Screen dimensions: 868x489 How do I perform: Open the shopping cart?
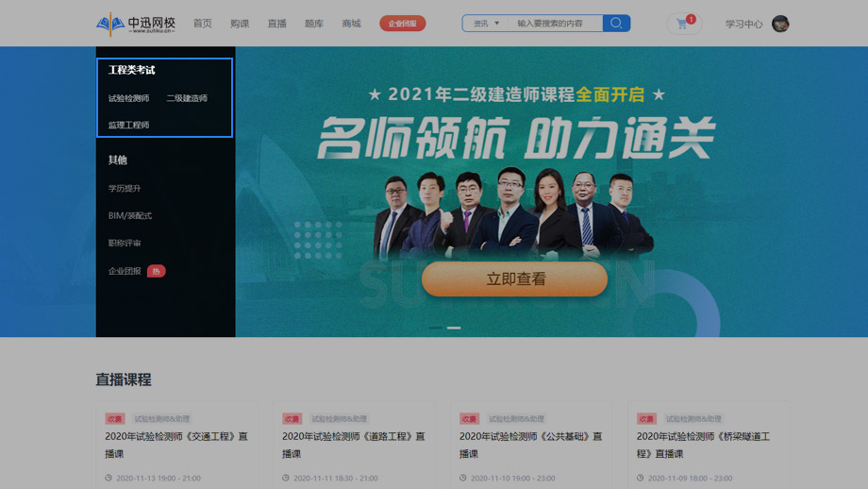coord(682,24)
